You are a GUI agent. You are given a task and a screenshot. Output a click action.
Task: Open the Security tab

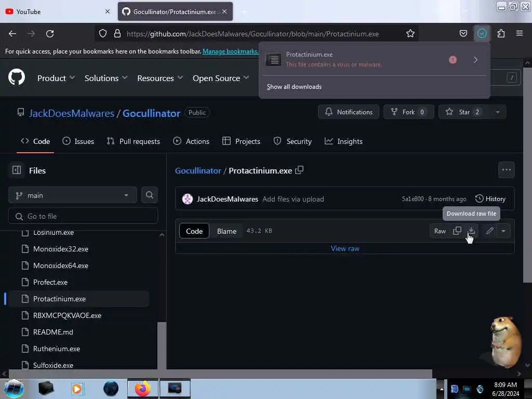[x=292, y=141]
